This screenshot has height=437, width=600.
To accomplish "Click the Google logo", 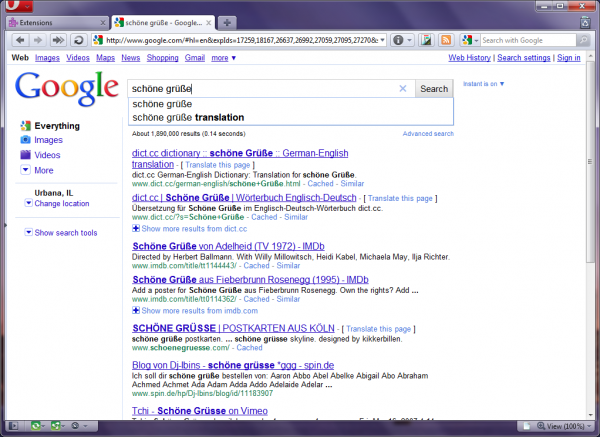I will coord(67,89).
